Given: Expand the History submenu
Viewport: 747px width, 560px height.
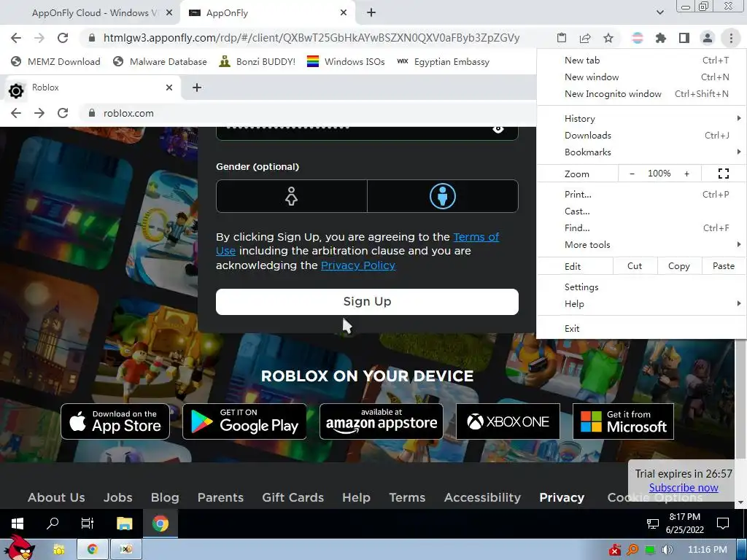Looking at the screenshot, I should (x=641, y=119).
